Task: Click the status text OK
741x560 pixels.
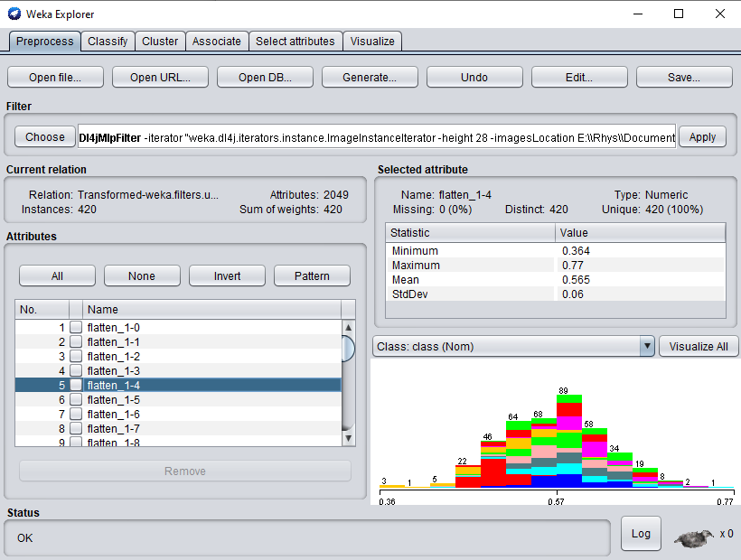Action: point(24,537)
